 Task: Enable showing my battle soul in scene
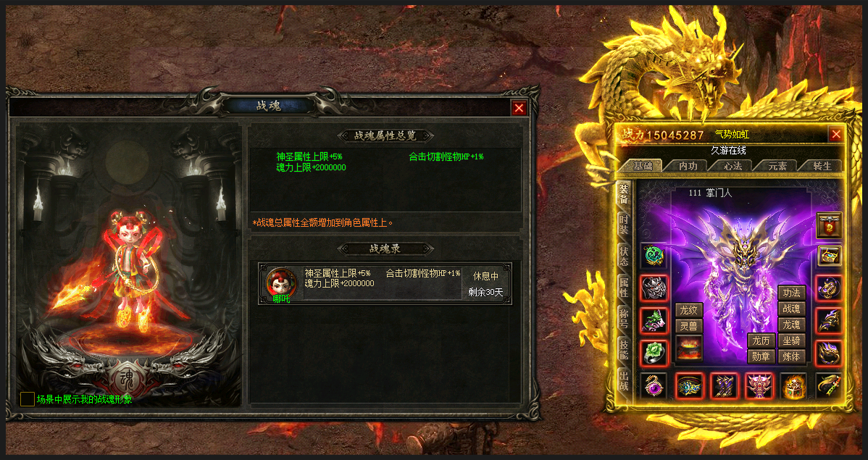tap(27, 399)
